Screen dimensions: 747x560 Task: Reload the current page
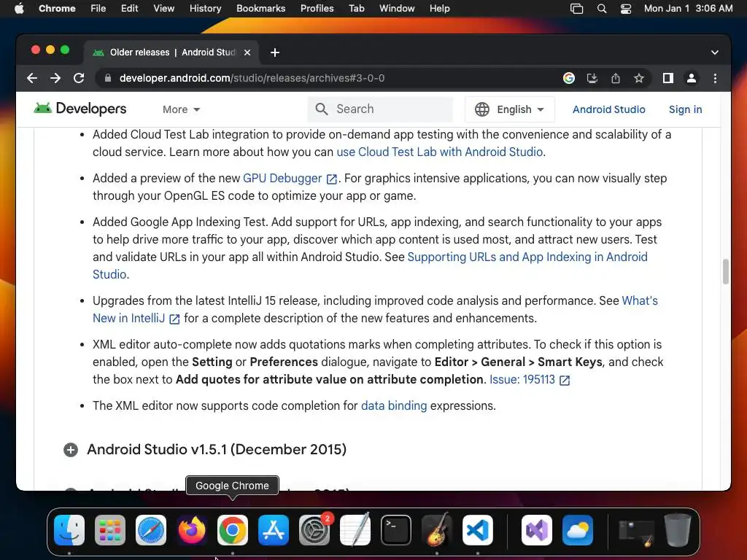pyautogui.click(x=79, y=78)
